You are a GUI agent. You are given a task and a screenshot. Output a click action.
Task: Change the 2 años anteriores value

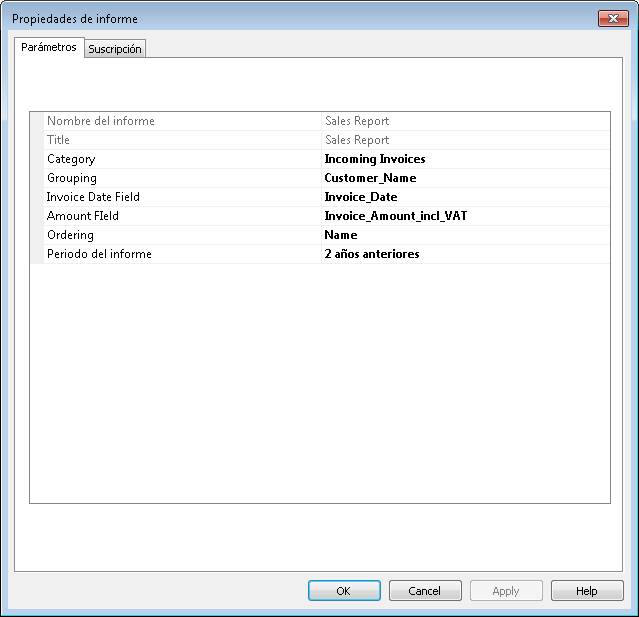[x=465, y=254]
